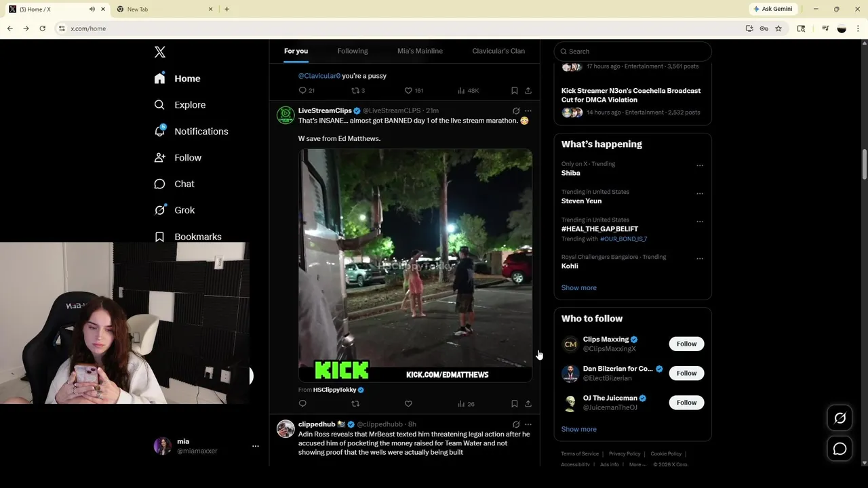This screenshot has width=868, height=488.
Task: Open #OUR_BOND_IS_7 hashtag link
Action: pyautogui.click(x=623, y=239)
